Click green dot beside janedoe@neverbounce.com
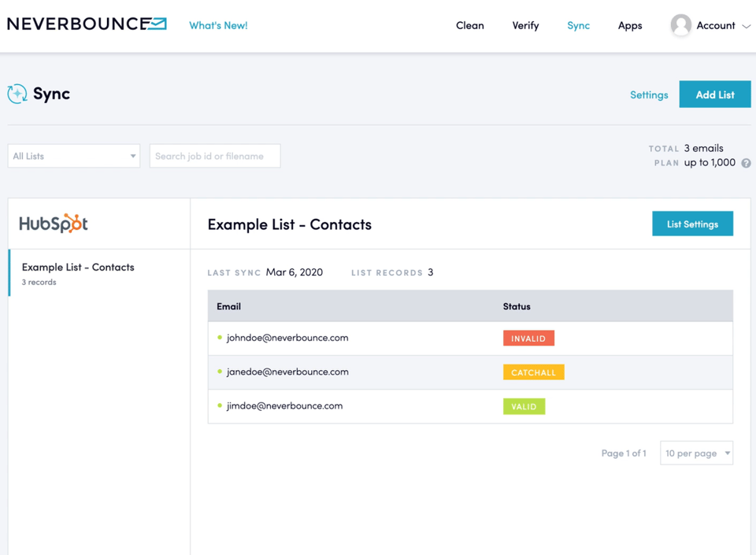Viewport: 756px width, 555px height. tap(220, 372)
